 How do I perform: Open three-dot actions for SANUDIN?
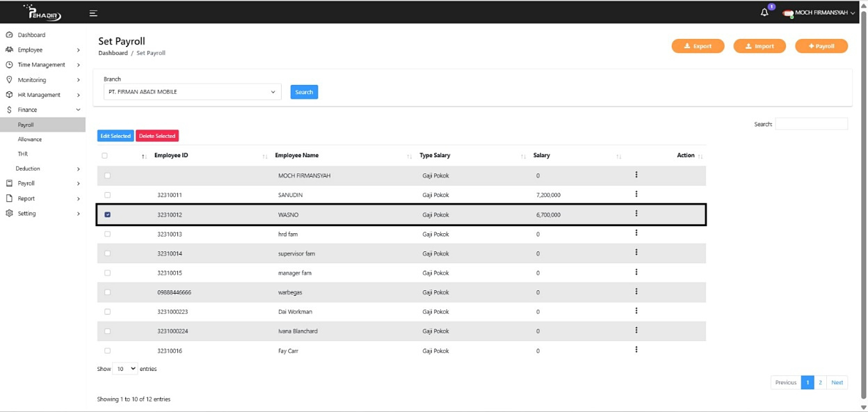click(636, 194)
